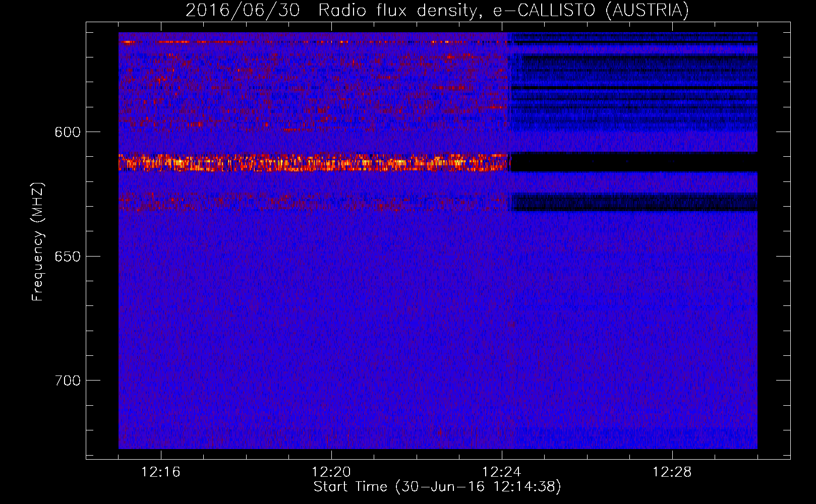Screen dimensions: 816x504
Task: Click the 12:20 time tick label
Action: pyautogui.click(x=331, y=472)
